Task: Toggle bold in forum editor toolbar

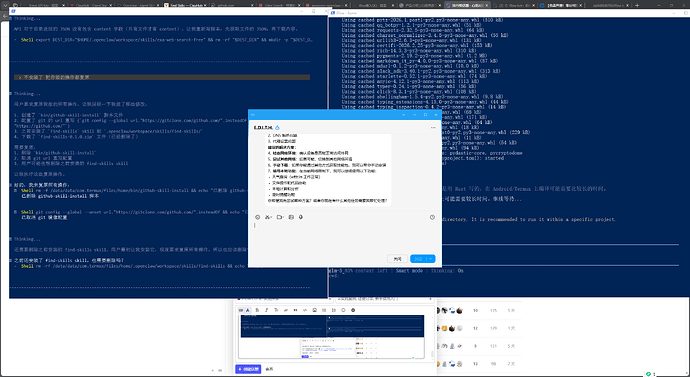Action: (257, 310)
